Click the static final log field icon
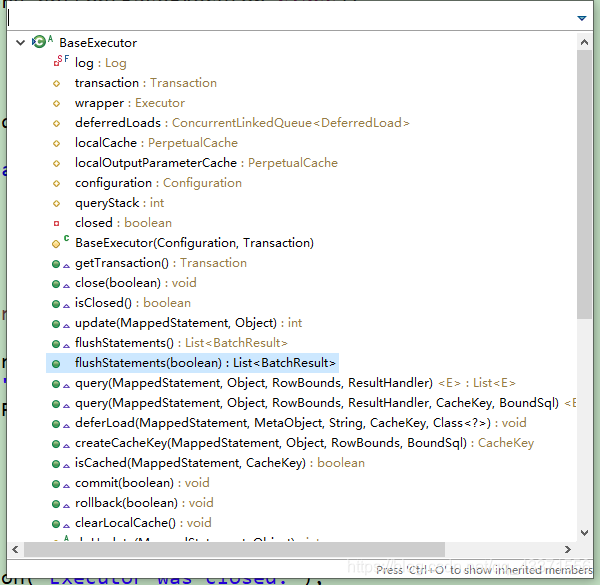 coord(61,61)
